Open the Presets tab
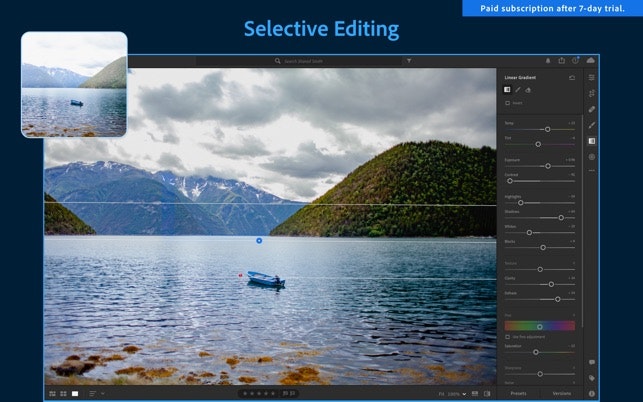Screen dimensions: 643x402 (518, 393)
